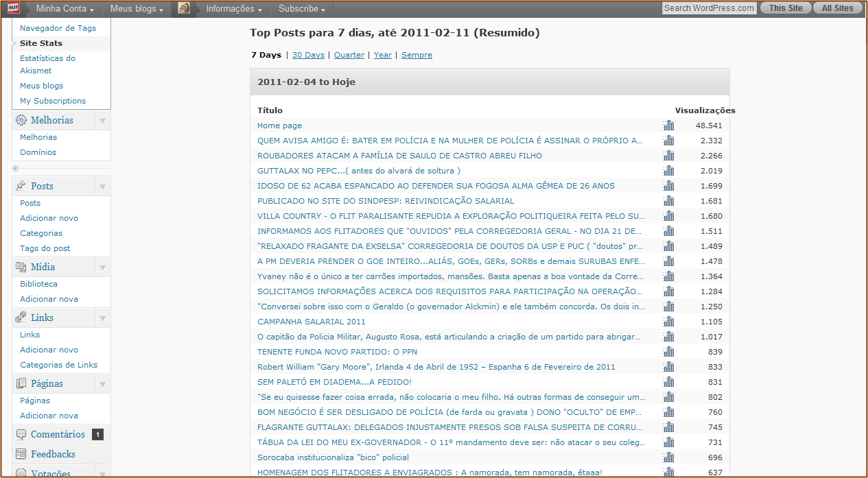Screen dimensions: 868x478
Task: Click the Search WordPress.com input field
Action: tap(709, 8)
